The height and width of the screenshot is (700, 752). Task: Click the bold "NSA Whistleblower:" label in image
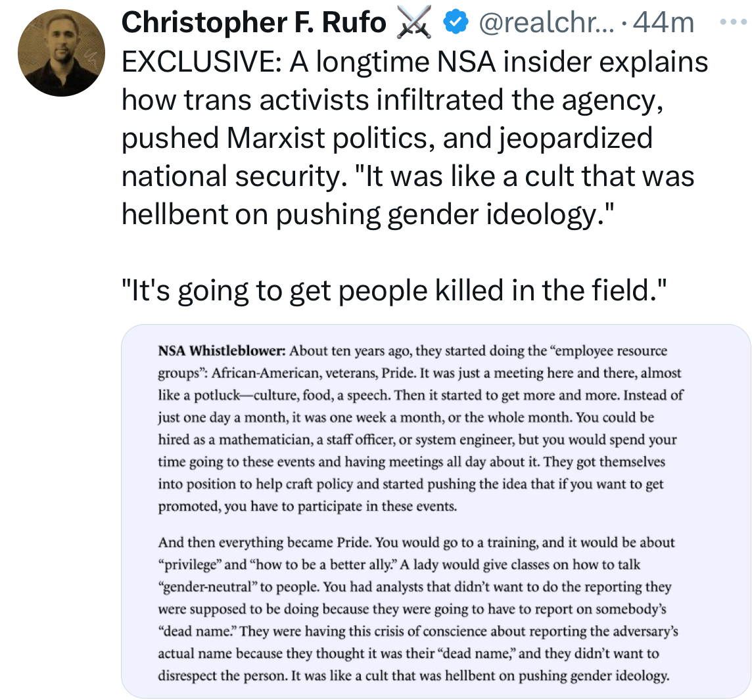(222, 351)
